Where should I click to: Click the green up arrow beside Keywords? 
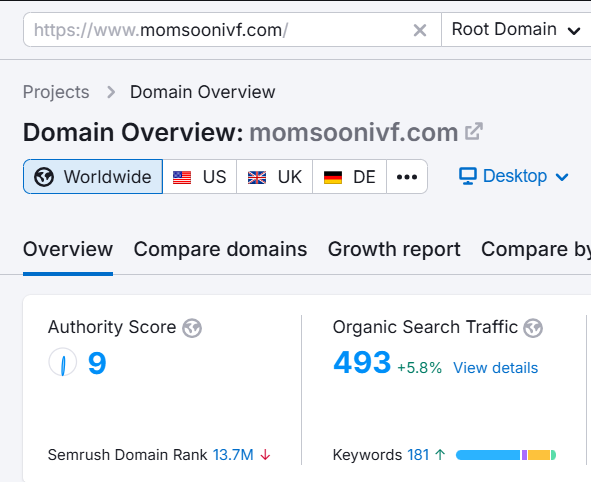coord(440,455)
